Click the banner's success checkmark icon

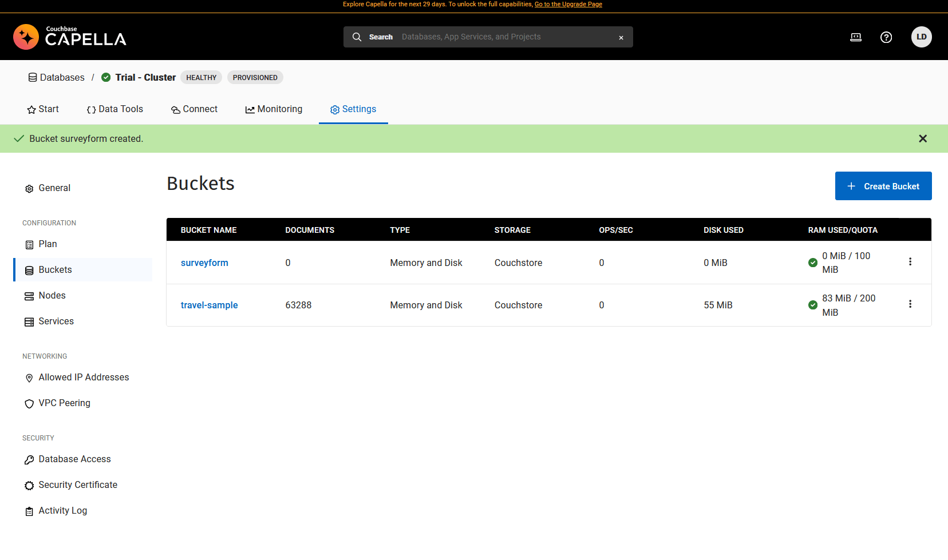coord(19,138)
